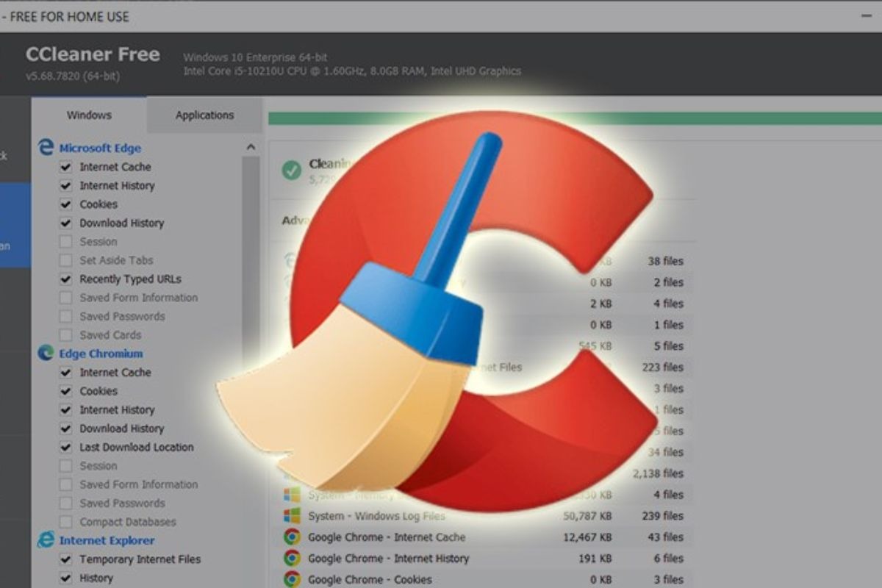This screenshot has height=588, width=882.
Task: Enable Saved Form Information under Microsoft Edge
Action: 65,298
